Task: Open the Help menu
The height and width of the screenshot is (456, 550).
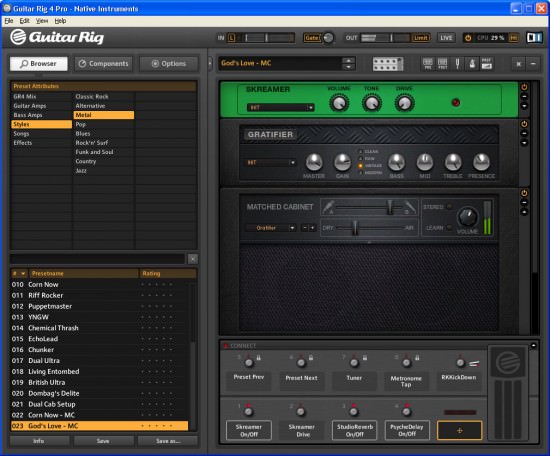Action: pyautogui.click(x=60, y=21)
